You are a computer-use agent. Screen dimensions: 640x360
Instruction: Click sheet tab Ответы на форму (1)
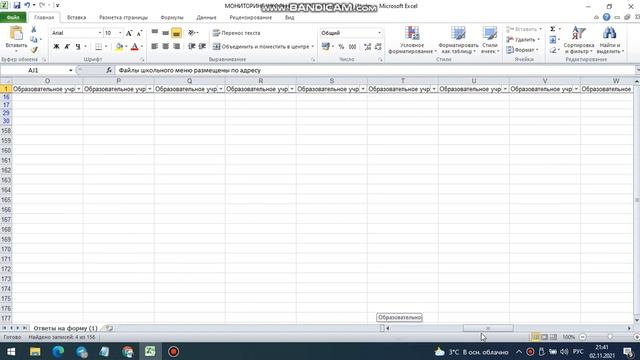65,328
